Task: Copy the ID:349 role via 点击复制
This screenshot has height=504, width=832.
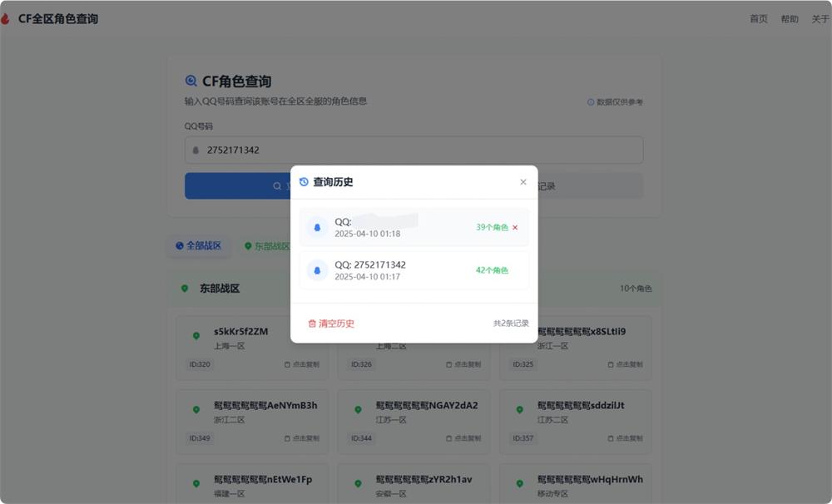Action: (x=302, y=438)
